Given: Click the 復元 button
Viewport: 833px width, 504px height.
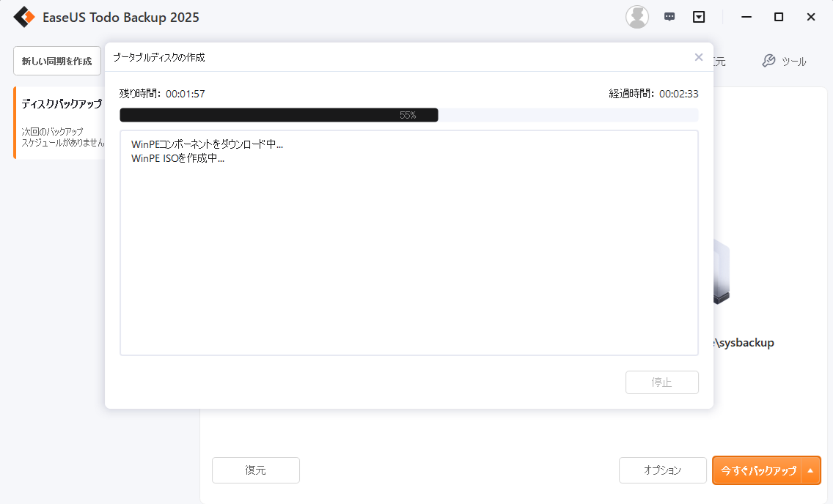Looking at the screenshot, I should point(255,470).
